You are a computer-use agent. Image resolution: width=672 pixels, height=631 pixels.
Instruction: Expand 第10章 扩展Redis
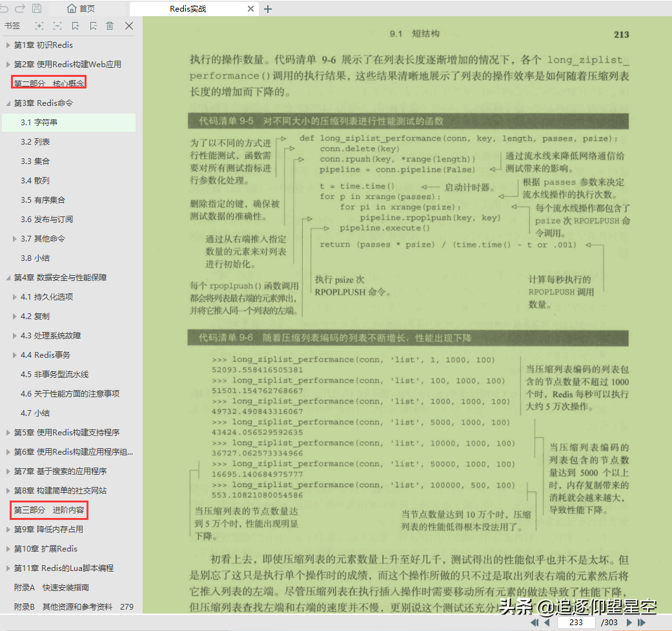click(x=8, y=549)
